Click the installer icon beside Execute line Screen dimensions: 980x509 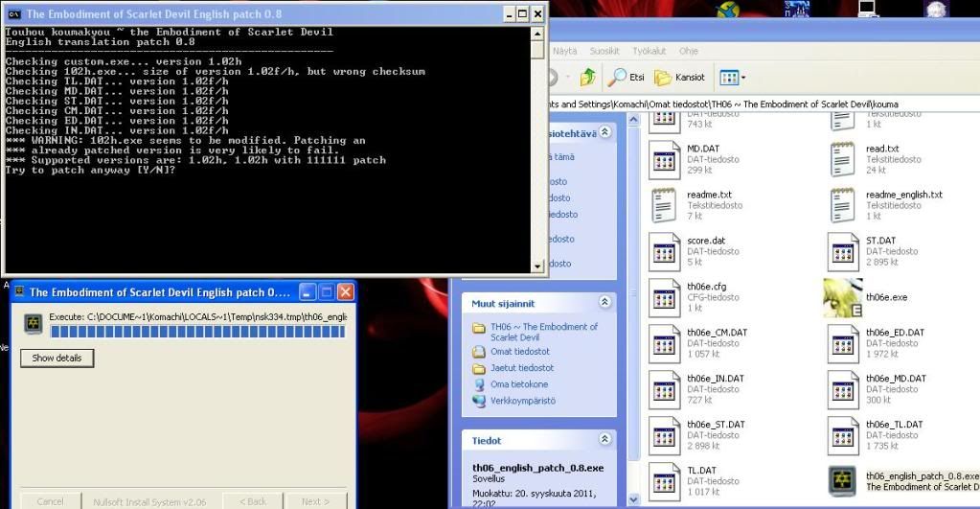point(34,323)
